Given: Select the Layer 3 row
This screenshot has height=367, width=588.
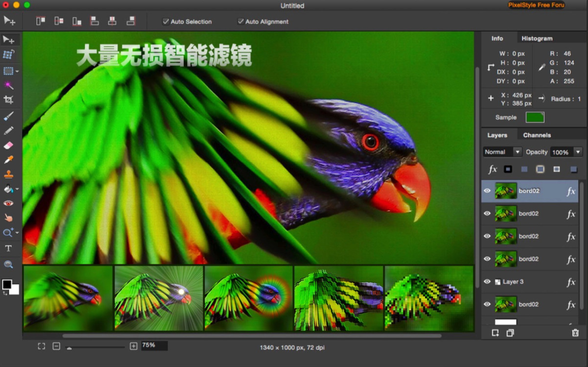Looking at the screenshot, I should (x=530, y=282).
